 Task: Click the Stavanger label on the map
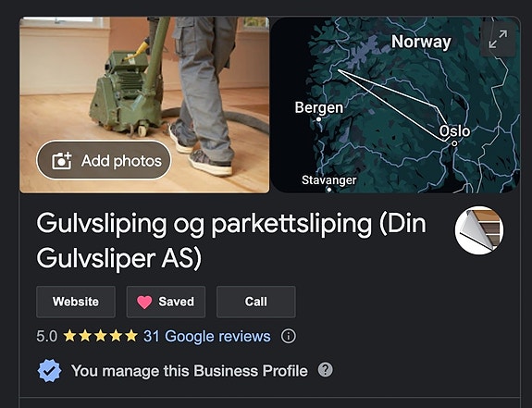coord(328,179)
